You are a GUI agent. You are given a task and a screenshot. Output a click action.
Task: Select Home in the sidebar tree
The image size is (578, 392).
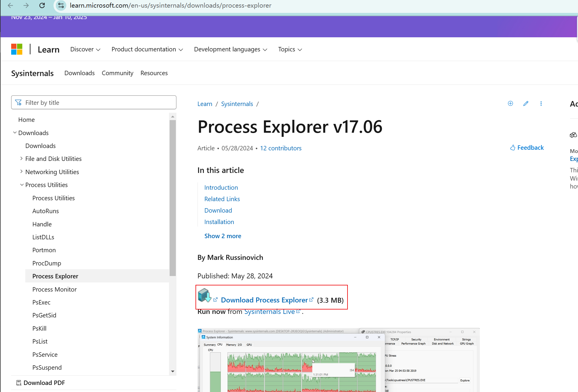(26, 120)
